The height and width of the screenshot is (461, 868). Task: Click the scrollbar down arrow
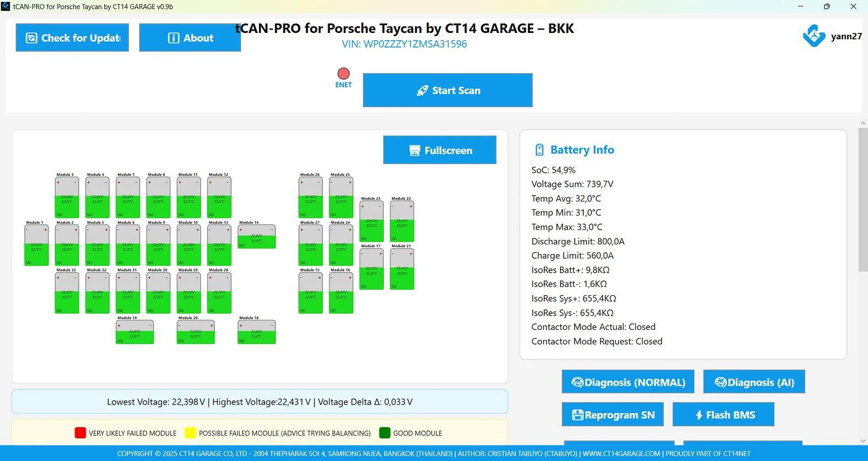(x=863, y=441)
